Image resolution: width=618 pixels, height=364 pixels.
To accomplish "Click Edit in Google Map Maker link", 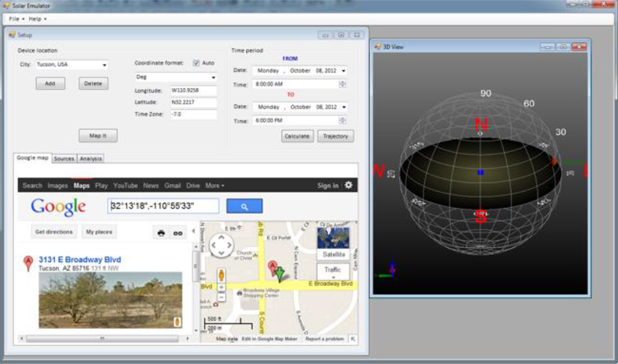I will coord(270,339).
